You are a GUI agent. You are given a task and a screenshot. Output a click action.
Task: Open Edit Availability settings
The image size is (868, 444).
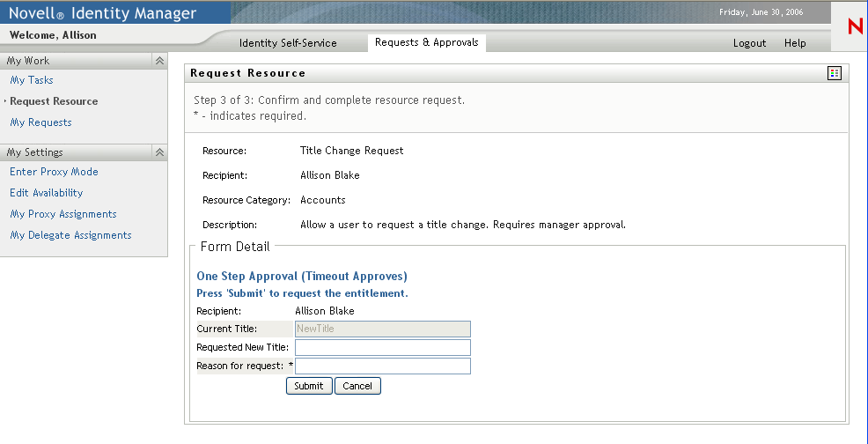click(46, 193)
